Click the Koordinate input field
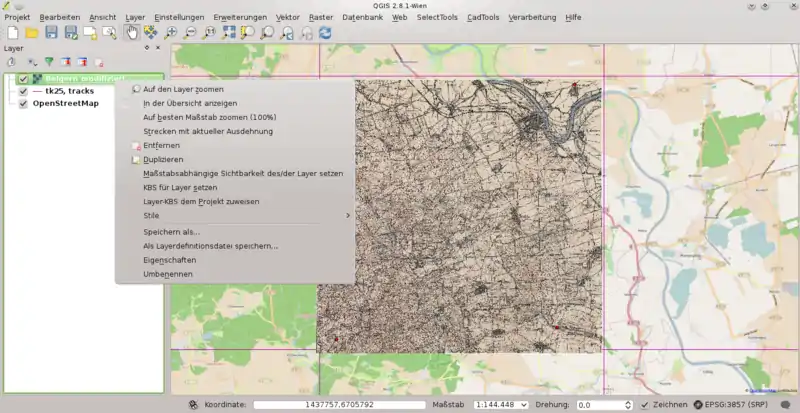Viewport: 800px width, 413px height. click(x=340, y=404)
